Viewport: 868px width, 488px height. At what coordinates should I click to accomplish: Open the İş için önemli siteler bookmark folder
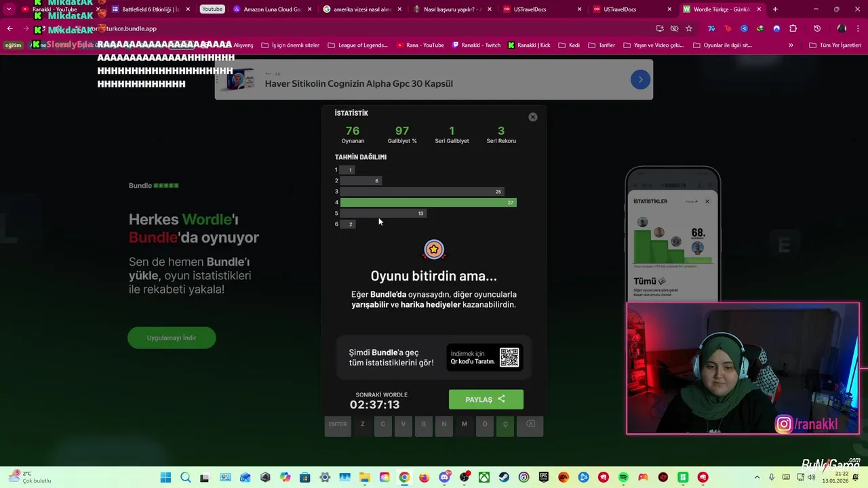(x=290, y=45)
